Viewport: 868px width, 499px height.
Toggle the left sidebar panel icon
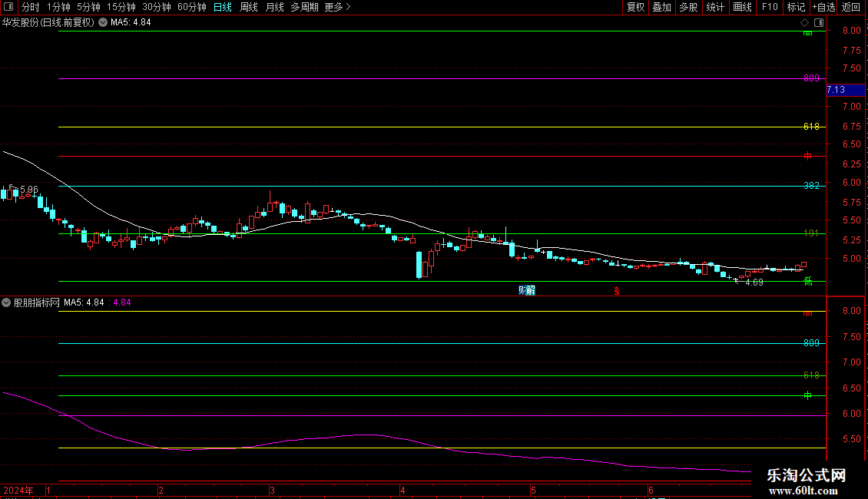tap(8, 7)
